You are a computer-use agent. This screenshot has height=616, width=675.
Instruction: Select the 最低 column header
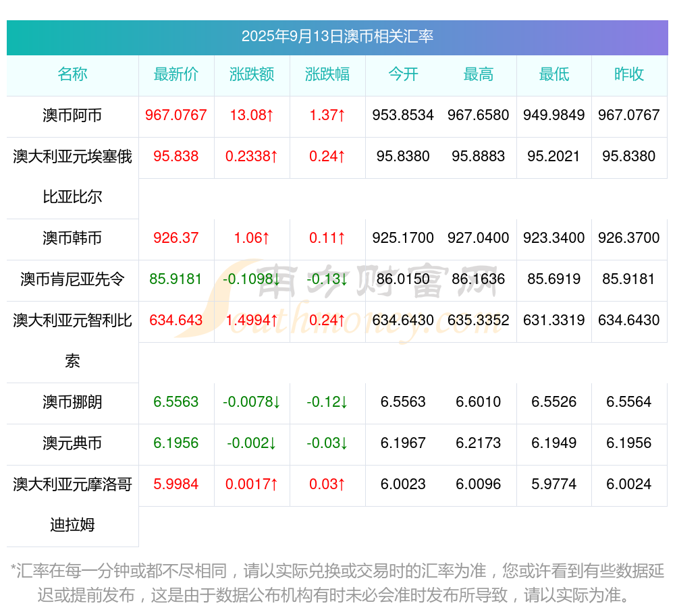(554, 74)
